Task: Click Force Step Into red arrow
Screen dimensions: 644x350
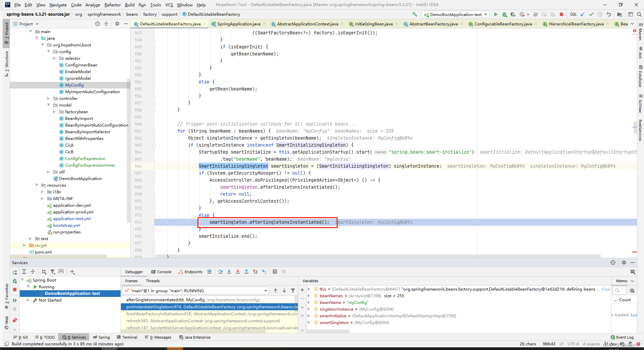Action: coord(238,272)
